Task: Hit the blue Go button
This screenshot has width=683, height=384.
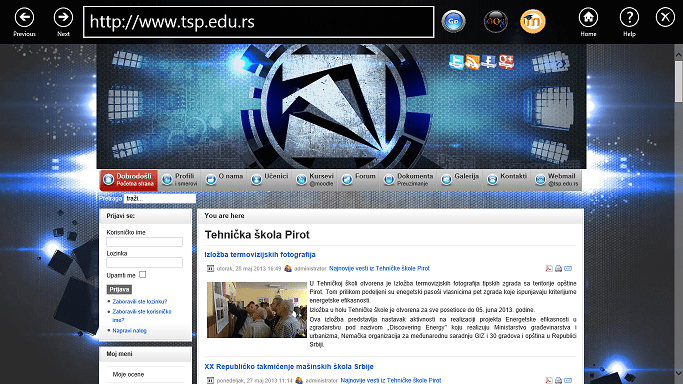Action: [453, 21]
